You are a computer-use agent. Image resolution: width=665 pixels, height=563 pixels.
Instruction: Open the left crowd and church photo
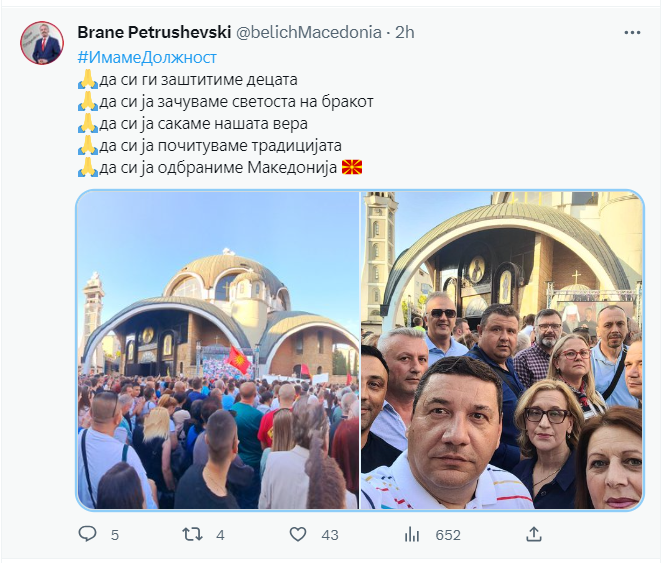(218, 350)
